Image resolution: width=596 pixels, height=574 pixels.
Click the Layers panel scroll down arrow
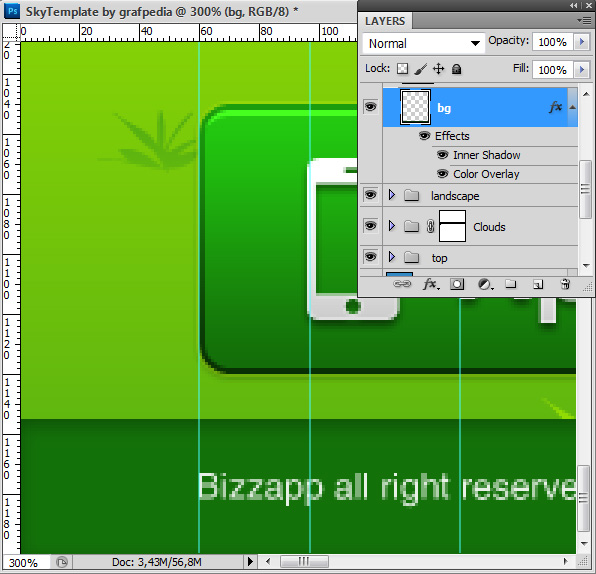[x=586, y=265]
